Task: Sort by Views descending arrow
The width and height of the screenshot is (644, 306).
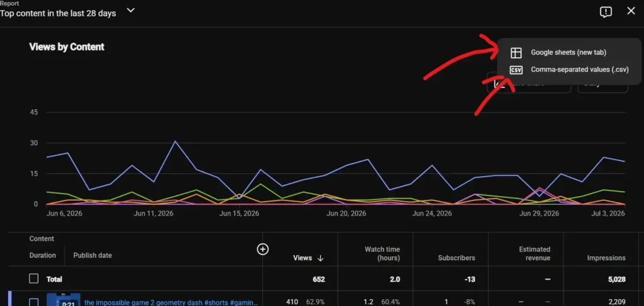Action: (x=321, y=258)
